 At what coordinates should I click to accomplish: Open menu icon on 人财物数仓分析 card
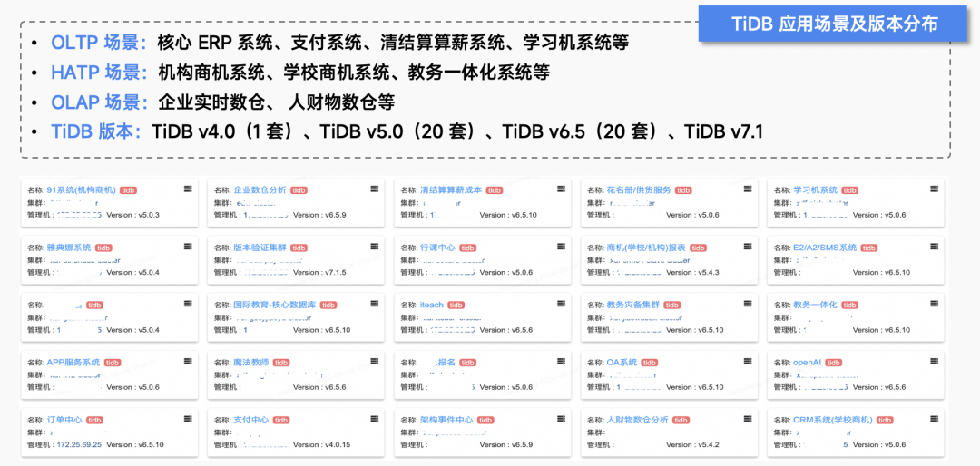click(747, 419)
